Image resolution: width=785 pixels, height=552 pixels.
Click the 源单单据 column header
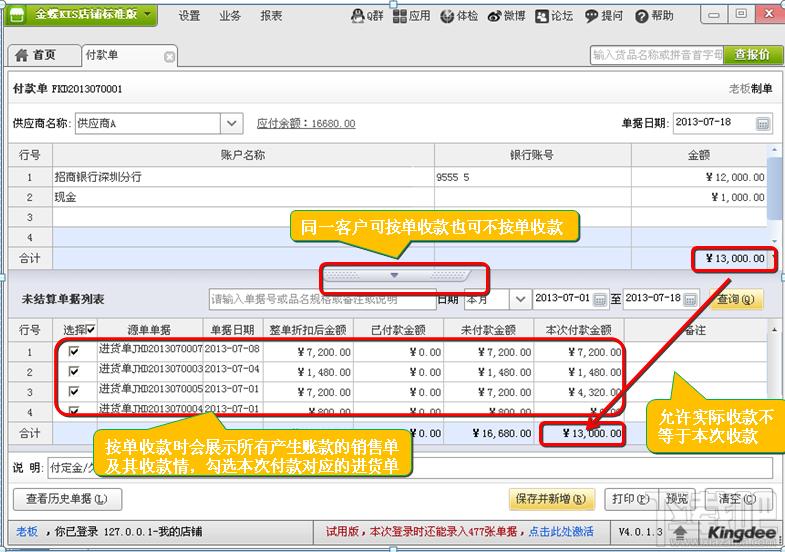(150, 330)
